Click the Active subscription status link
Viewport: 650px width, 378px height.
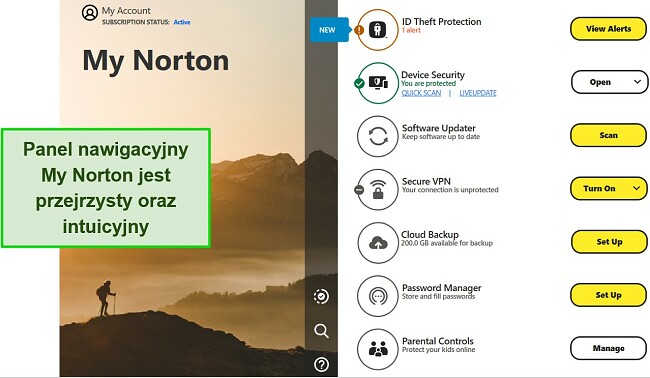pyautogui.click(x=182, y=22)
